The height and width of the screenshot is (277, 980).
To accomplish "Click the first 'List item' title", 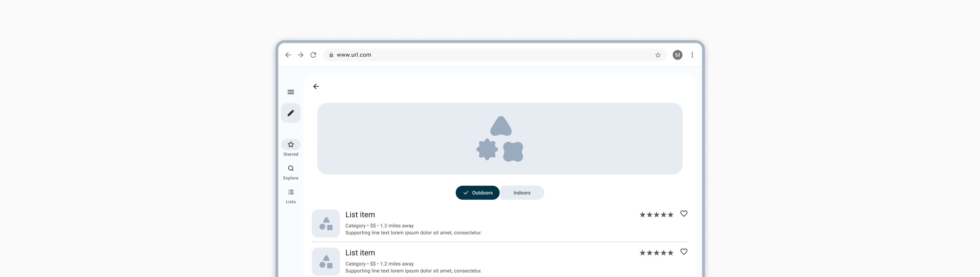I will (360, 215).
